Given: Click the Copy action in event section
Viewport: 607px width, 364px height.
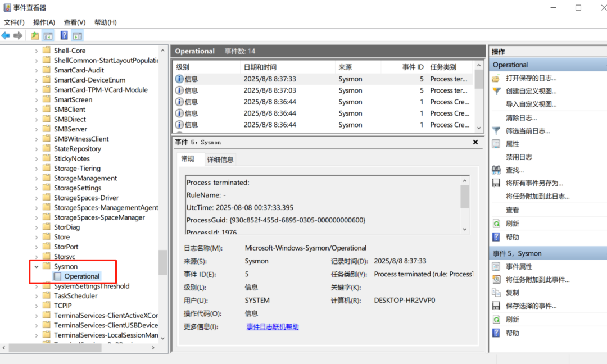Looking at the screenshot, I should [x=512, y=293].
